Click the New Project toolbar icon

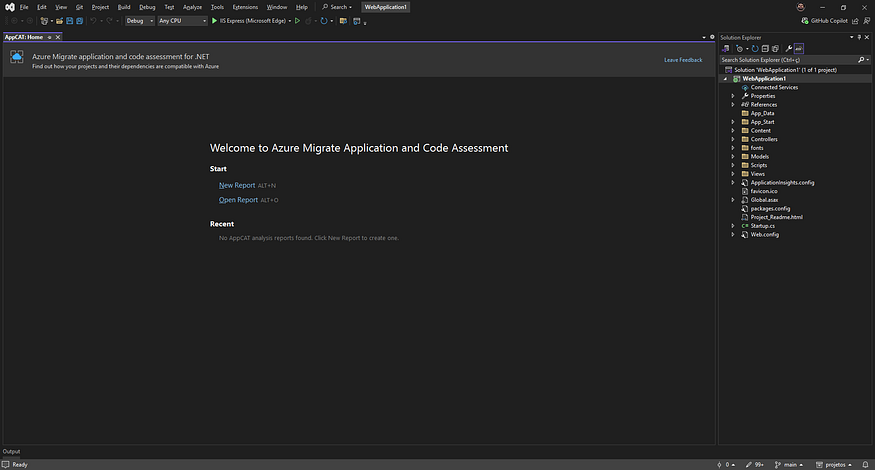point(44,21)
